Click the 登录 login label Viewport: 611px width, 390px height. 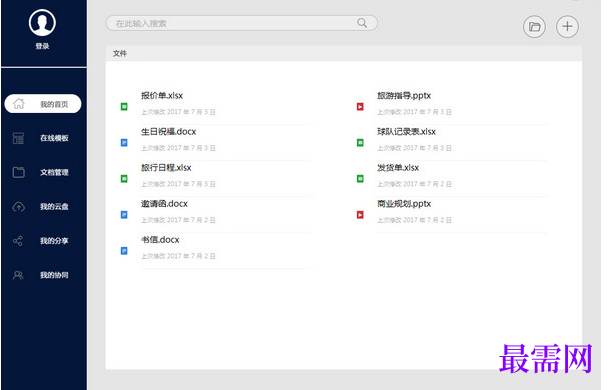pos(42,46)
